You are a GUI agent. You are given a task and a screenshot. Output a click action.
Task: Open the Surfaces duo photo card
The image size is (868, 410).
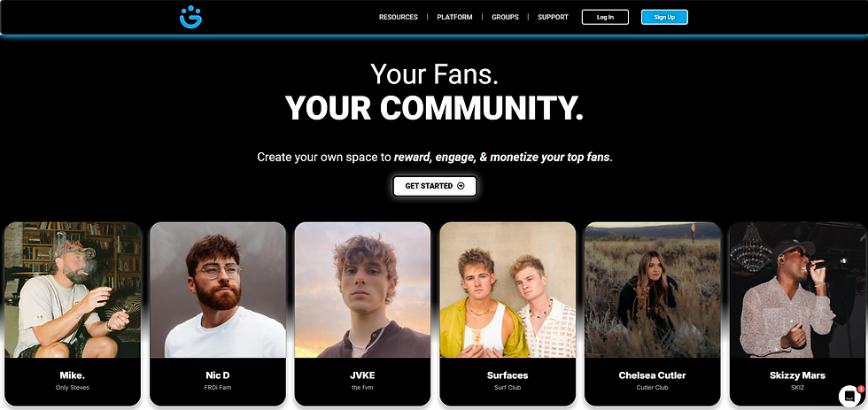(x=508, y=314)
